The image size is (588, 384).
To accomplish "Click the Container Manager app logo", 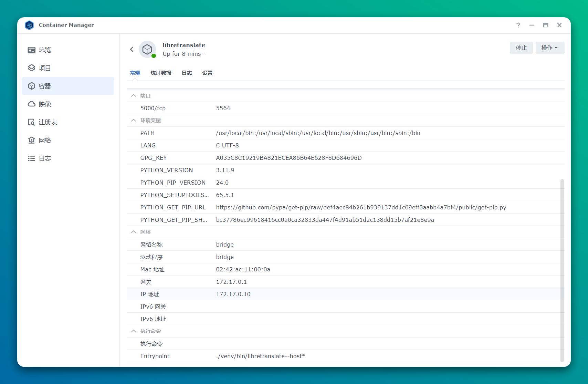I will click(30, 25).
